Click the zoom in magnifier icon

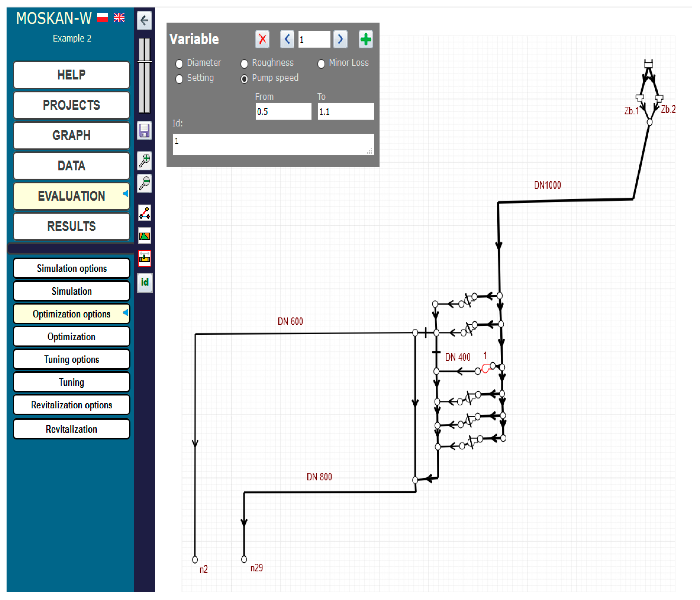[145, 161]
